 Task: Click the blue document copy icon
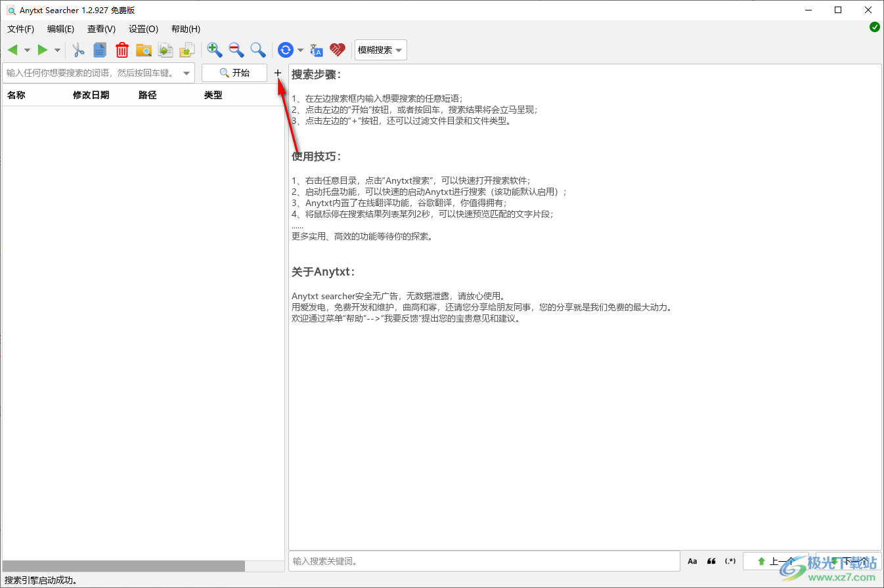100,50
